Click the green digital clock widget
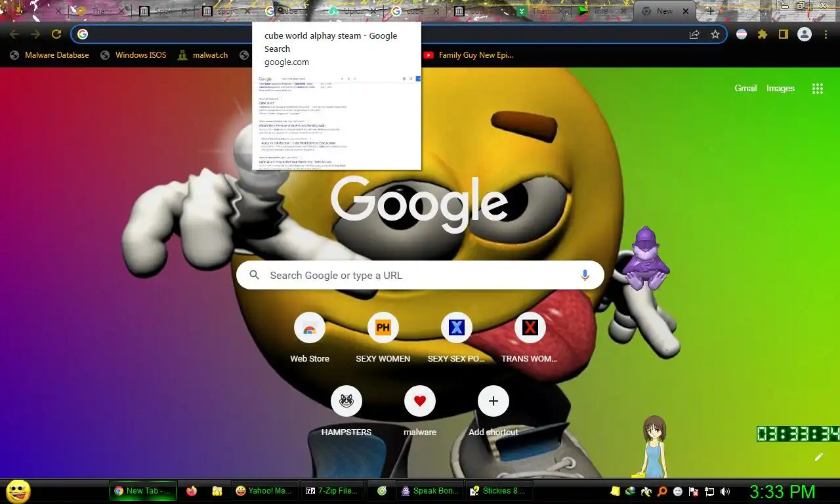The width and height of the screenshot is (840, 504). [x=798, y=434]
